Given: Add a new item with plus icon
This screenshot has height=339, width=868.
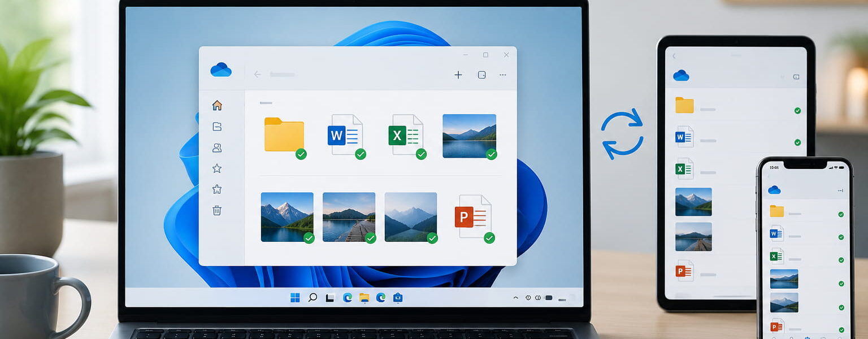Looking at the screenshot, I should (458, 75).
